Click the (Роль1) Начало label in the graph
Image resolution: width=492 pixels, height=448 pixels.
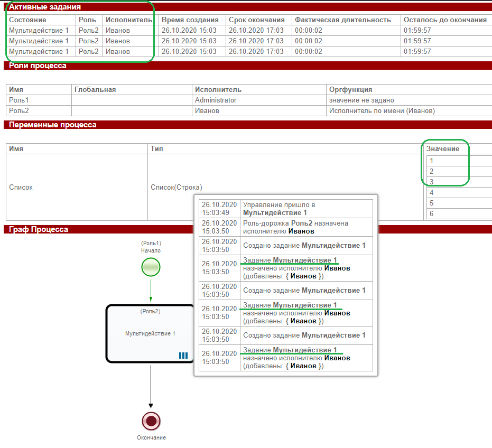tap(151, 247)
